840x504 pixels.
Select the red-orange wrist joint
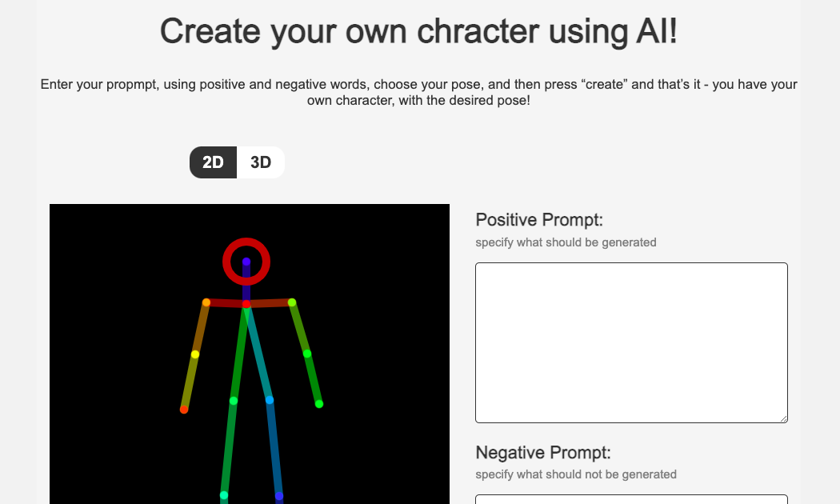(184, 410)
